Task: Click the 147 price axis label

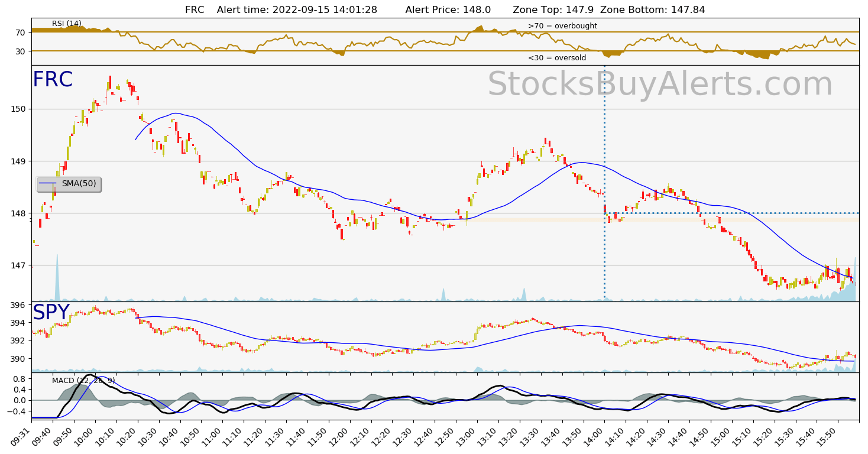Action: [x=18, y=265]
